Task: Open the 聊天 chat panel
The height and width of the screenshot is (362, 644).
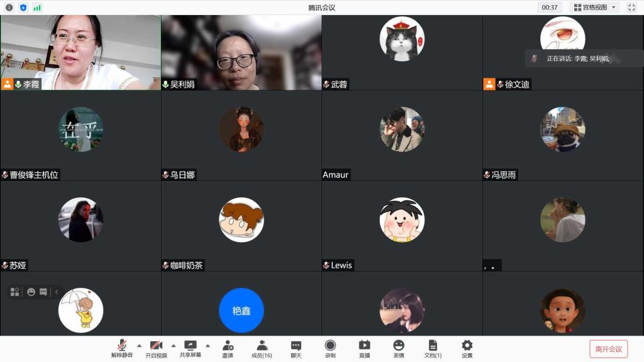Action: pyautogui.click(x=296, y=348)
